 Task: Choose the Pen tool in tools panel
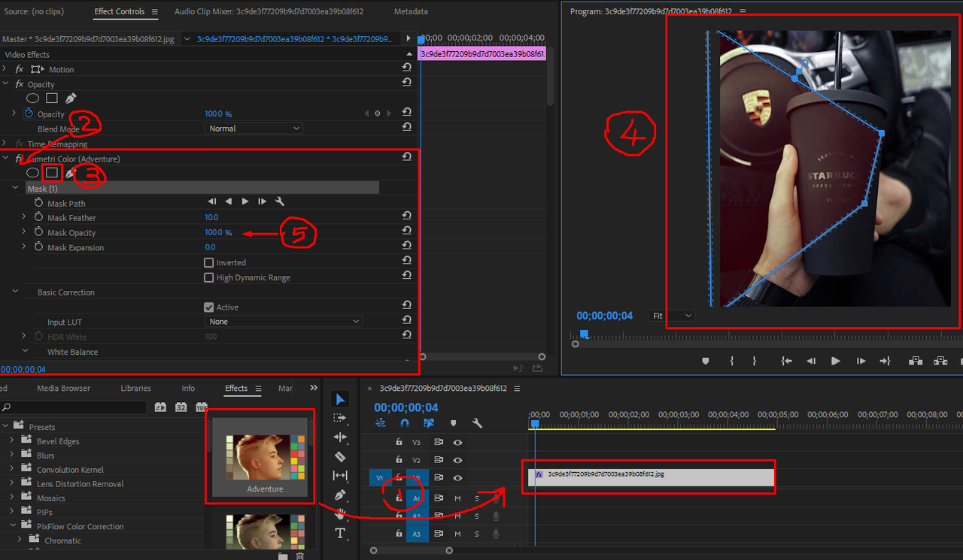(340, 495)
